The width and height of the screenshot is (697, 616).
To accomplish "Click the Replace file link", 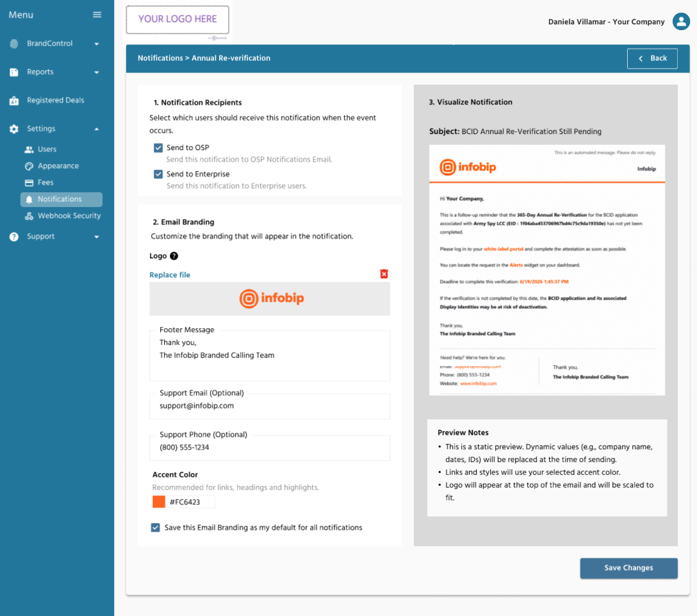I will (x=170, y=275).
